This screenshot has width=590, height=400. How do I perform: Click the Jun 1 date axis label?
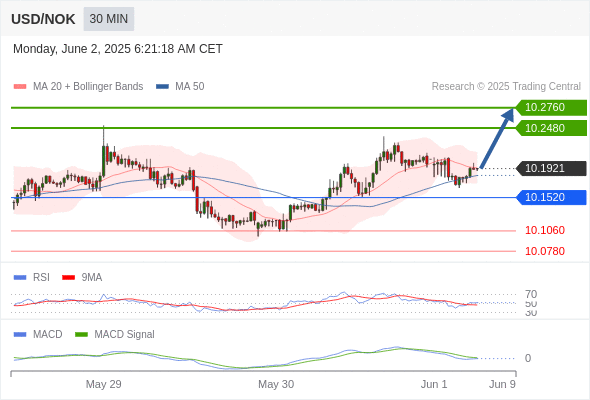click(x=434, y=384)
